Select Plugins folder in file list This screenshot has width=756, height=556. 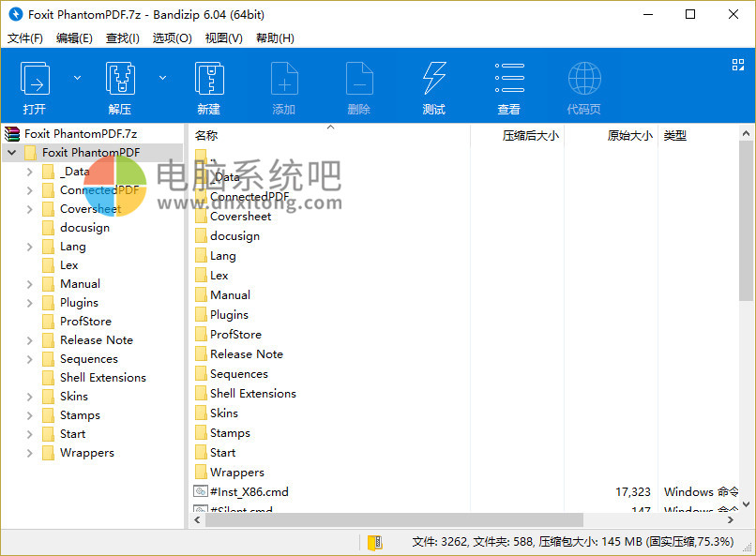click(229, 315)
